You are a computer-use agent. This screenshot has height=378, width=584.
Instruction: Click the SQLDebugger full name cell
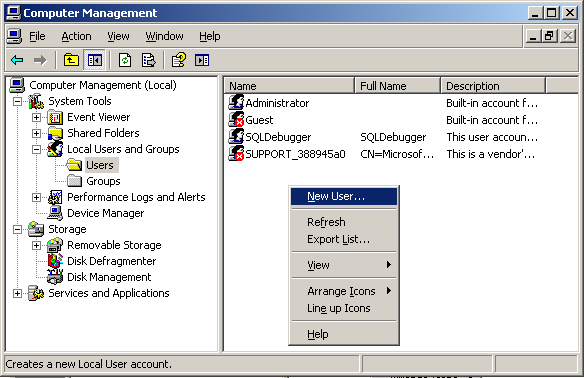(393, 137)
